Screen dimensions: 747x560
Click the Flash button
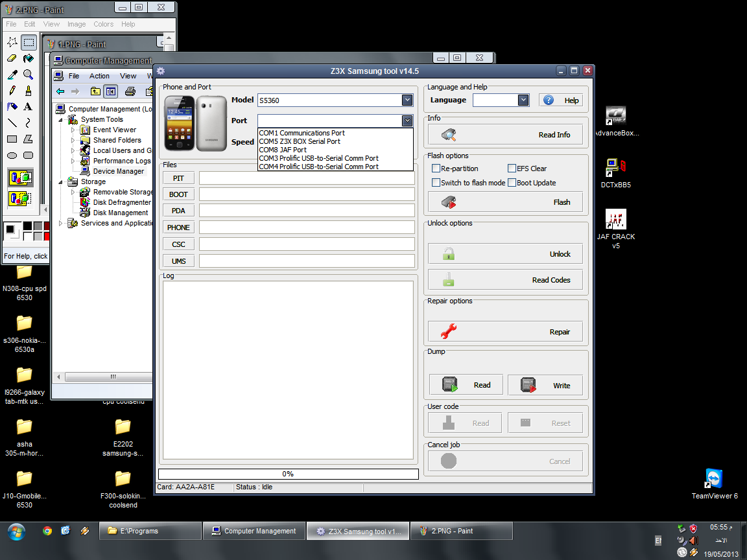[x=506, y=202]
